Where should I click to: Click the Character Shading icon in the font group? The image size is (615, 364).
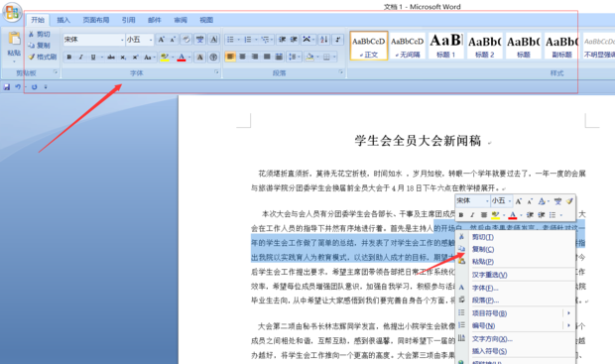click(x=200, y=58)
